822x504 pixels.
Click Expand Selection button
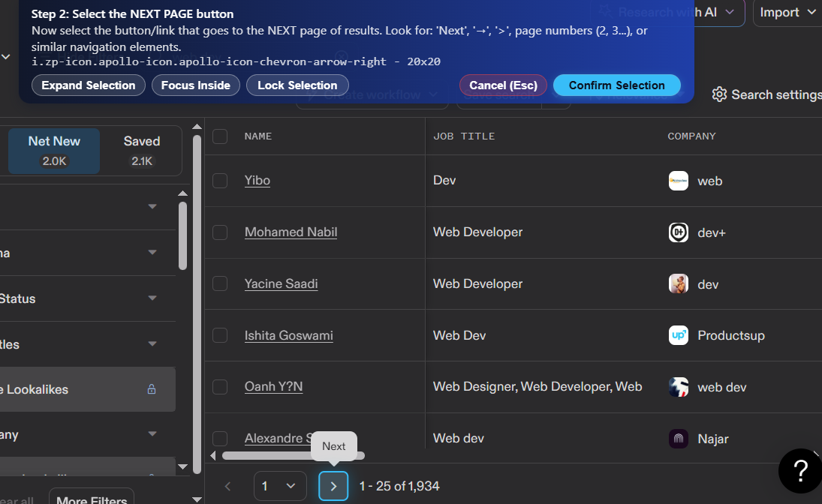[89, 85]
